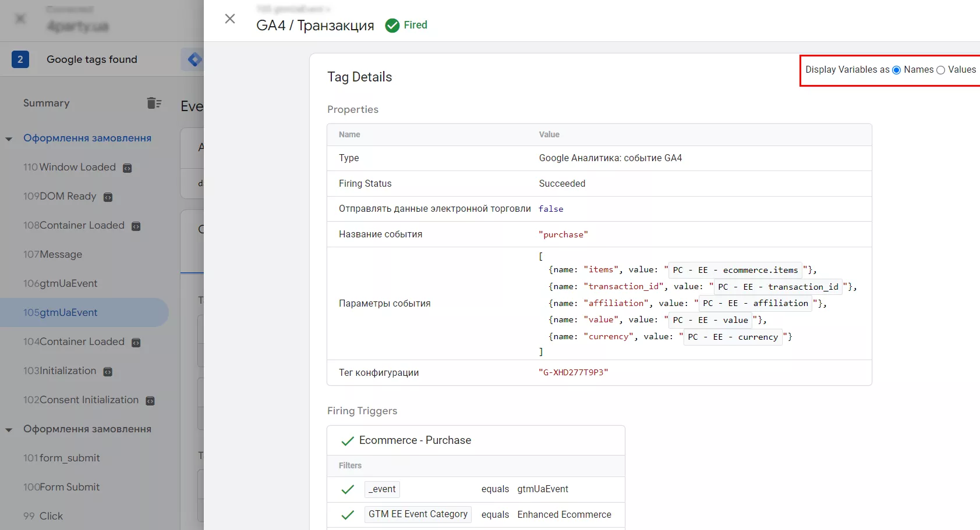
Task: Select the Values radio button
Action: 940,70
